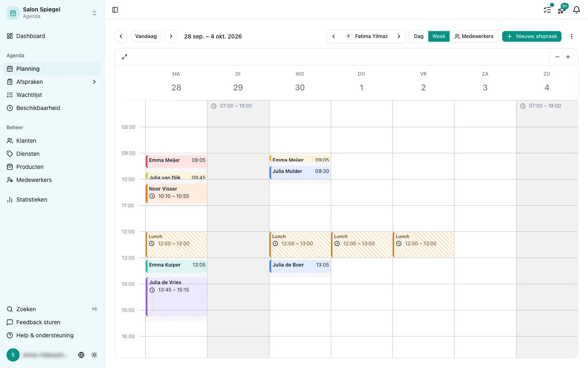Open Afspraken in the sidebar
The width and height of the screenshot is (588, 368).
(52, 82)
